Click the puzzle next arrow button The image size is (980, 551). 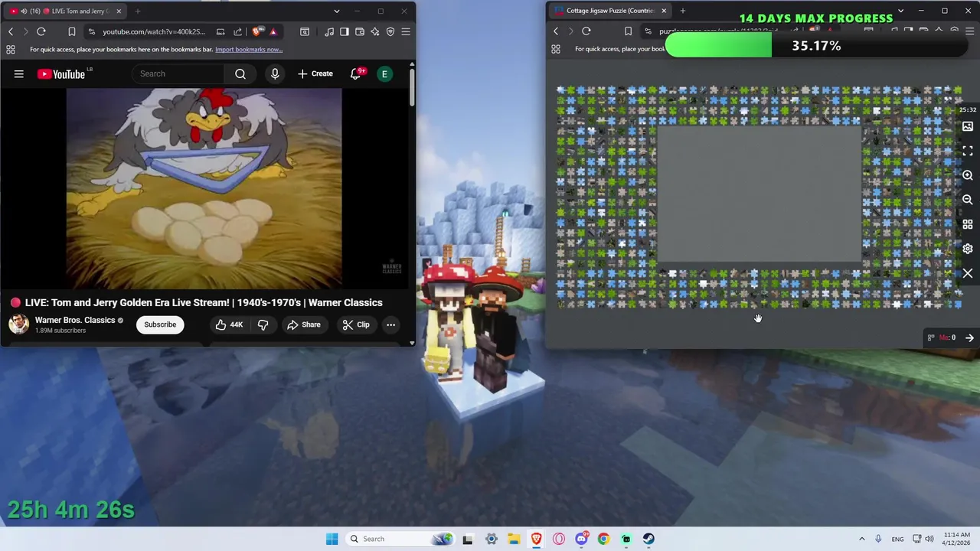click(x=969, y=337)
